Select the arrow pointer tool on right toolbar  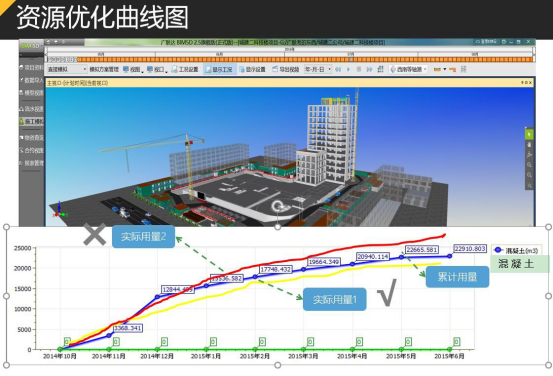[x=529, y=134]
